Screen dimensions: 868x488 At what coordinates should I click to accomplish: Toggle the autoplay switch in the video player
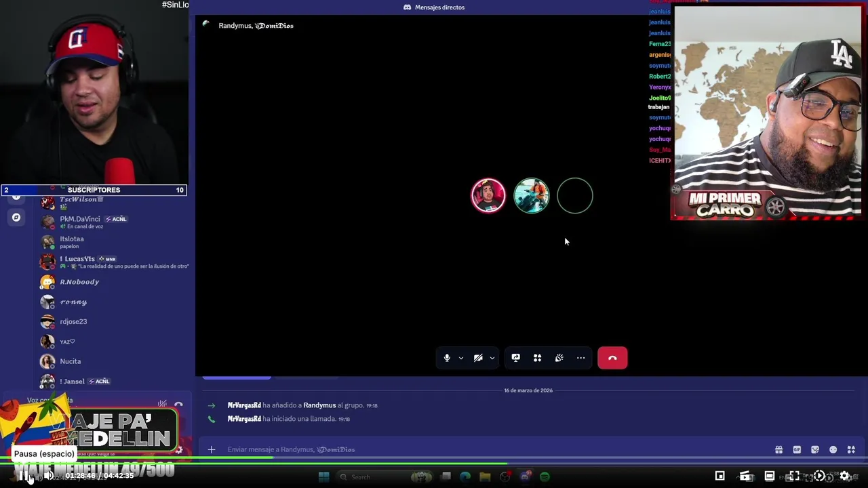tap(819, 476)
